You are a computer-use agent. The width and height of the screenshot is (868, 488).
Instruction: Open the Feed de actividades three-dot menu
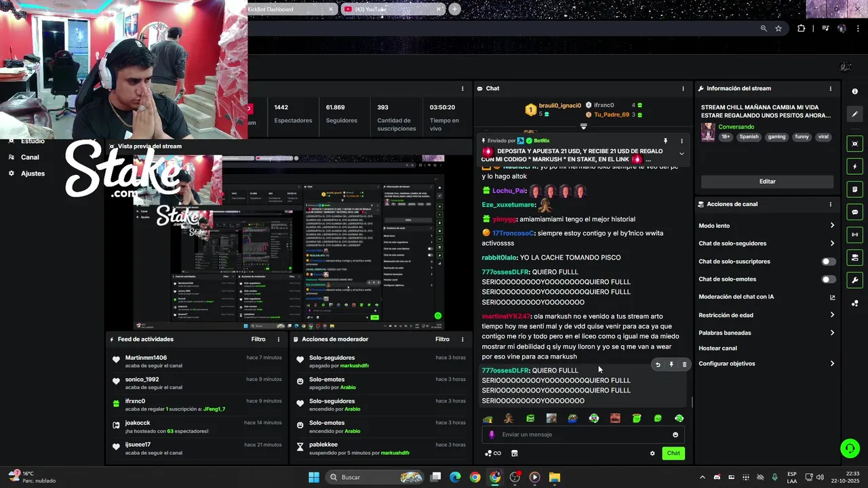pos(278,340)
